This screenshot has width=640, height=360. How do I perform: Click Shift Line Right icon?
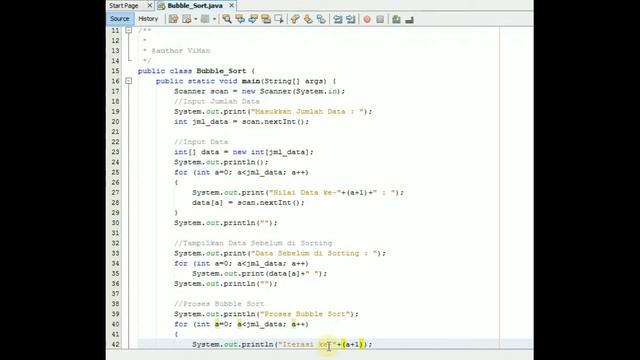pos(351,19)
